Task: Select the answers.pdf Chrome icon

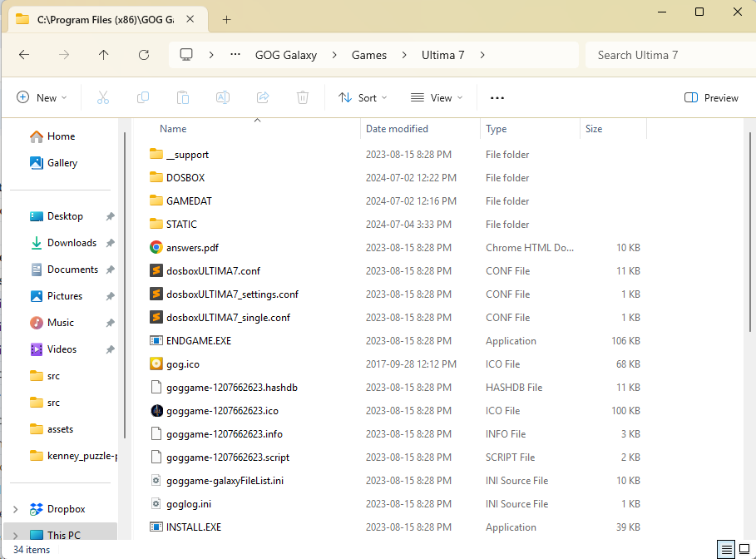Action: coord(156,247)
